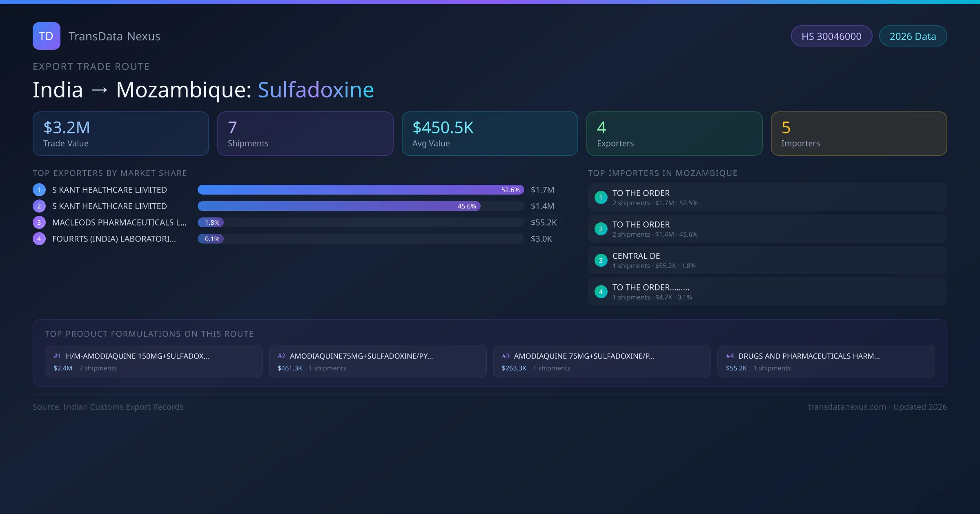Open the $3.2M Trade Value card
The image size is (980, 514).
coord(120,133)
